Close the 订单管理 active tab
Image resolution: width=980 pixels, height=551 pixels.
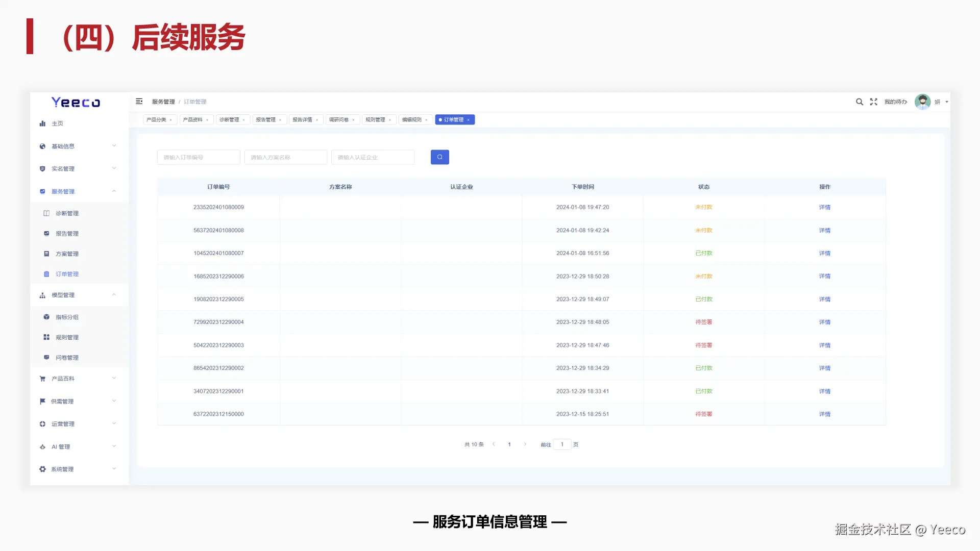(x=468, y=120)
